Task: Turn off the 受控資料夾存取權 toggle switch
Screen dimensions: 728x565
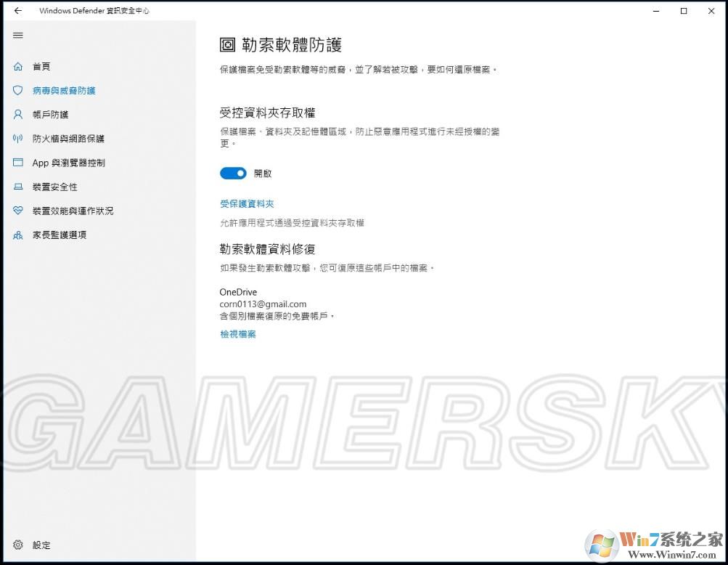Action: 233,174
